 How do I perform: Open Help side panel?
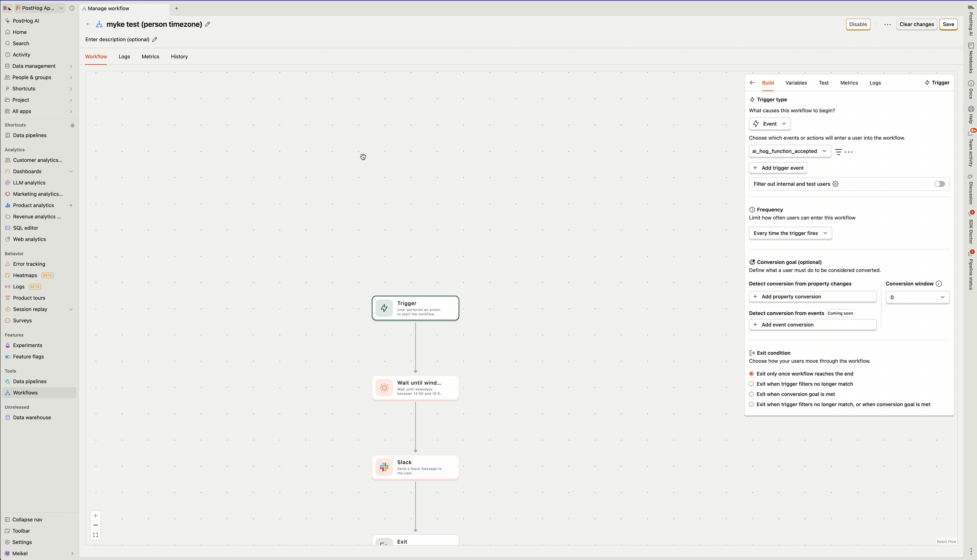point(971,115)
